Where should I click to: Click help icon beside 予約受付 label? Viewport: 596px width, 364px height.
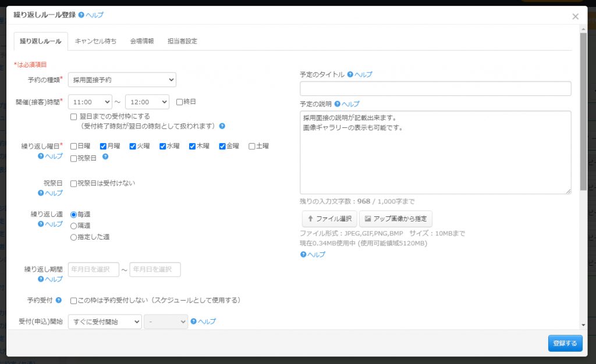[x=58, y=301]
